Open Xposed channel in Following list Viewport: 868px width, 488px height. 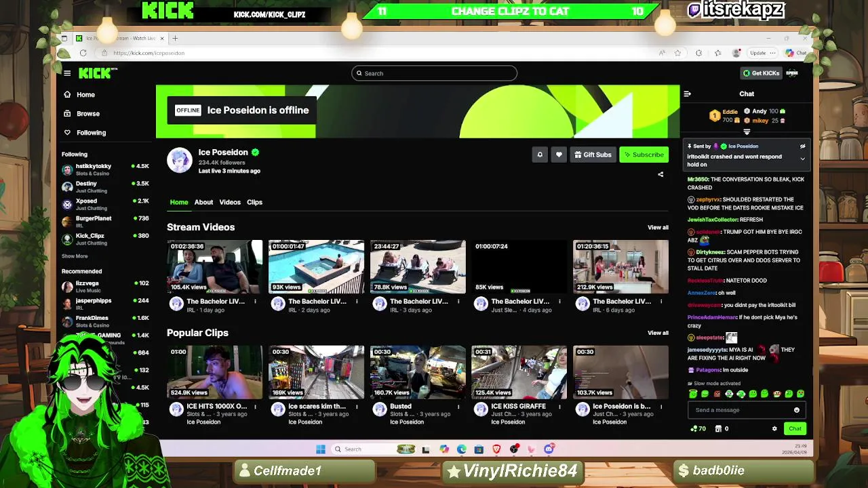click(x=105, y=204)
